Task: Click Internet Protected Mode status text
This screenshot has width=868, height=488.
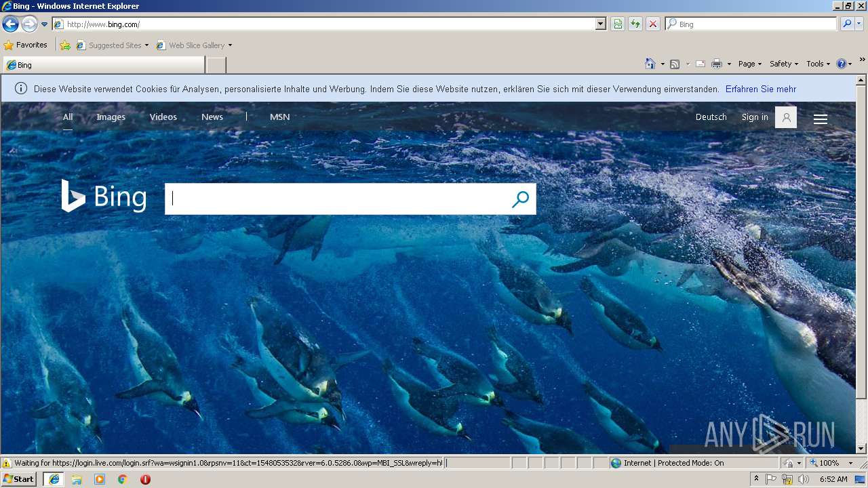Action: coord(673,463)
